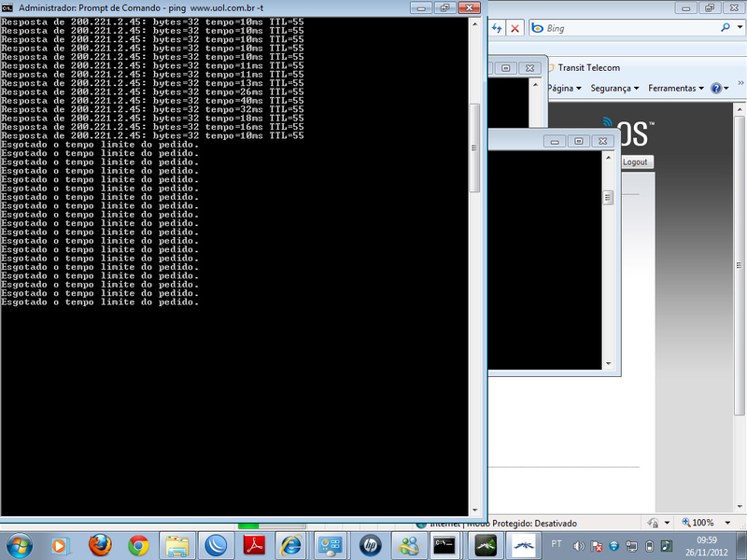Screen dimensions: 747x560
Task: Click the Bing search box
Action: click(x=630, y=28)
